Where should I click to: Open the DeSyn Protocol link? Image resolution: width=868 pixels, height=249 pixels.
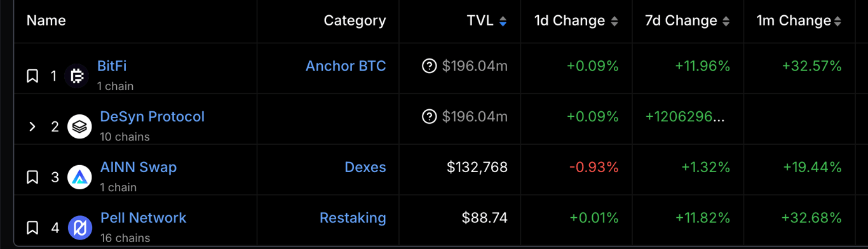point(153,116)
